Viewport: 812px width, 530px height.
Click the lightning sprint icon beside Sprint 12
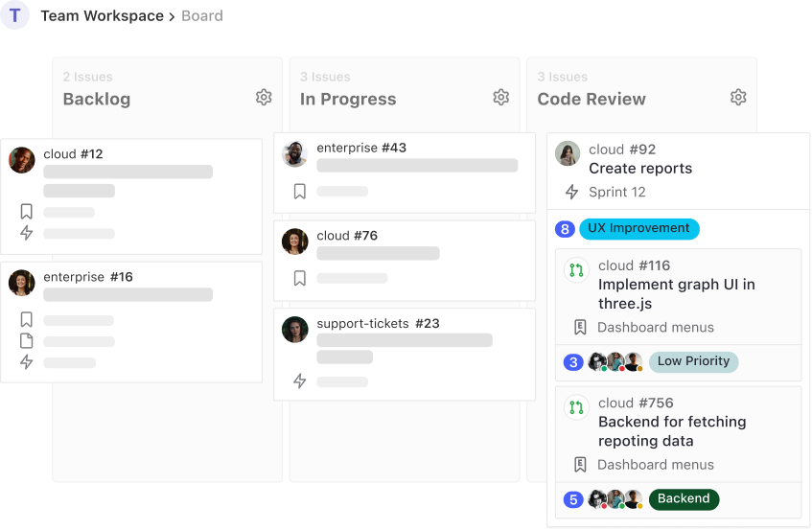pos(571,192)
